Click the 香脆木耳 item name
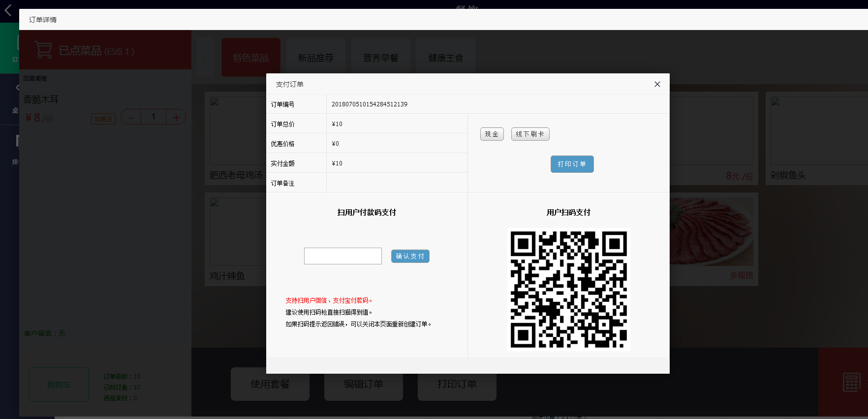Viewport: 868px width, 419px height. (41, 99)
